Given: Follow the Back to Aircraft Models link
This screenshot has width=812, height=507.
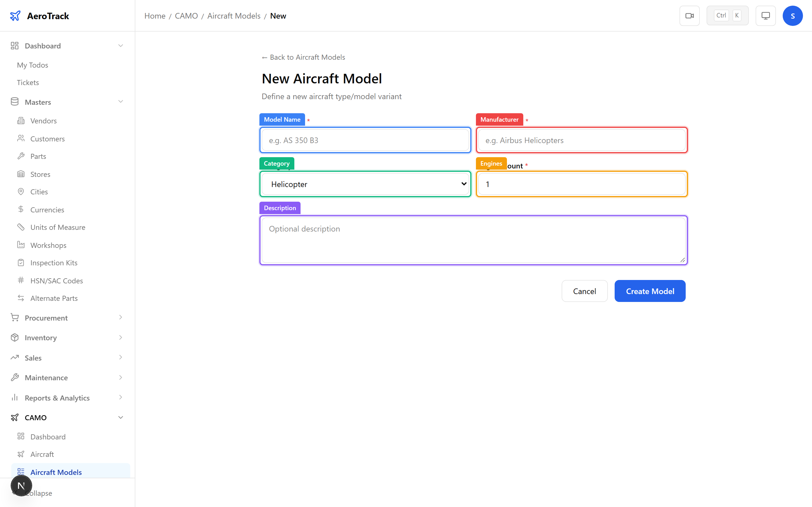Looking at the screenshot, I should pos(303,57).
